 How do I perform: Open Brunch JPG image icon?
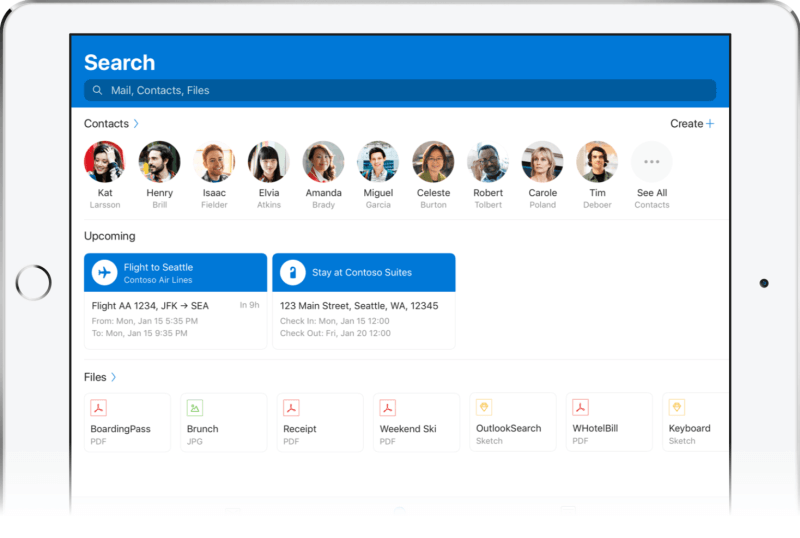click(x=195, y=408)
